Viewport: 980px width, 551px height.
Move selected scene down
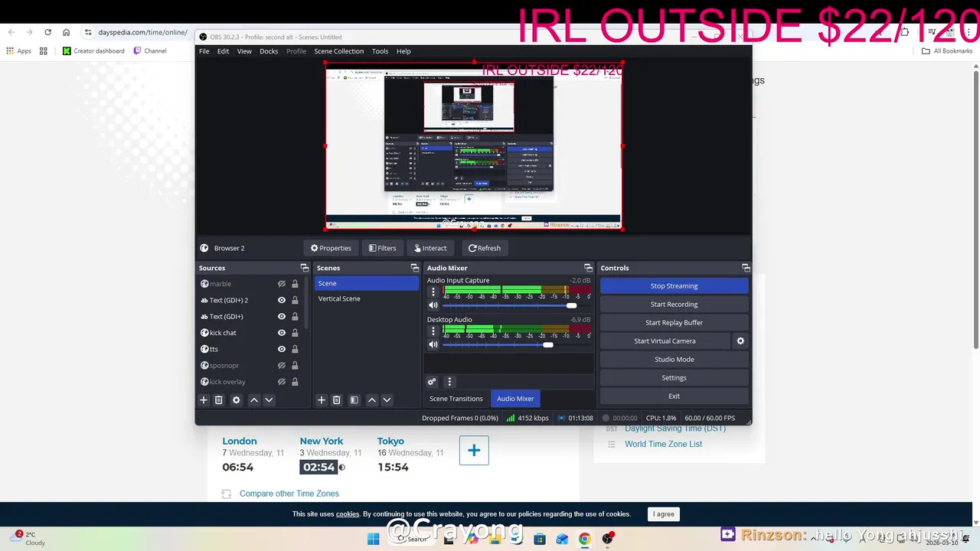tap(387, 399)
